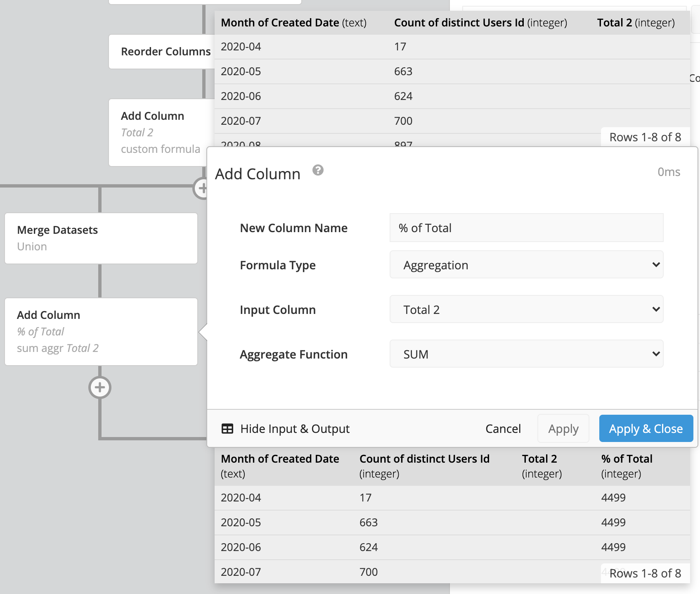700x594 pixels.
Task: Cancel the Add Column dialog
Action: pyautogui.click(x=503, y=429)
